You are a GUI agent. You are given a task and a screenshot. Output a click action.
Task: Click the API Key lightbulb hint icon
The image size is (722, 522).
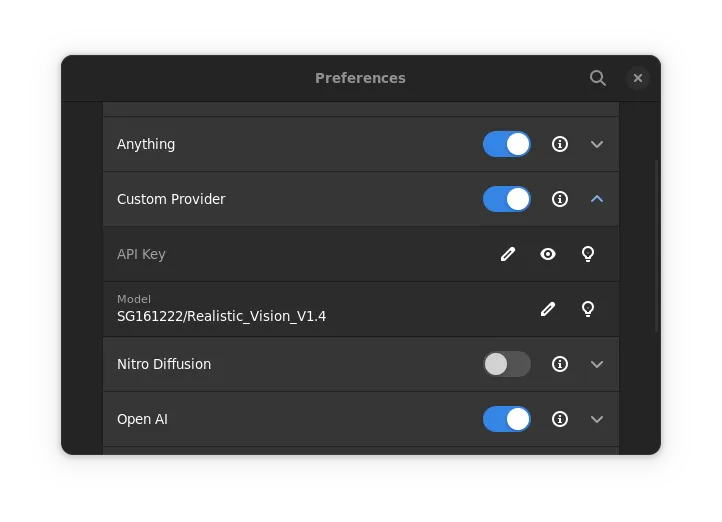[x=588, y=254]
